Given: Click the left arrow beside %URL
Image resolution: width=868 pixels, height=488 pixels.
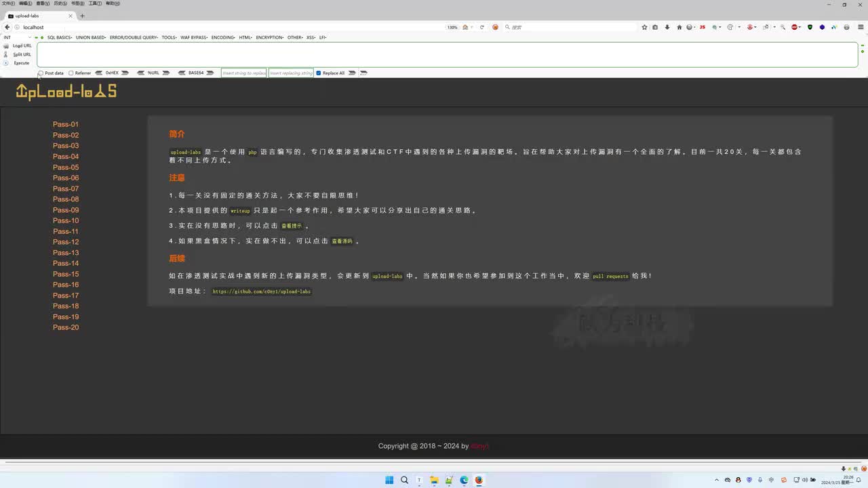Looking at the screenshot, I should pyautogui.click(x=141, y=73).
